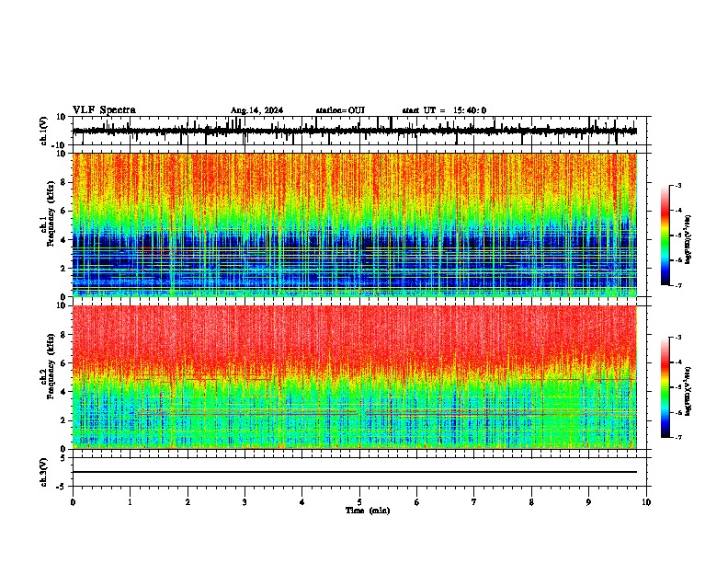The image size is (728, 563).
Task: Click the "-7" label on the ch.2 colorbar
Action: [x=678, y=437]
